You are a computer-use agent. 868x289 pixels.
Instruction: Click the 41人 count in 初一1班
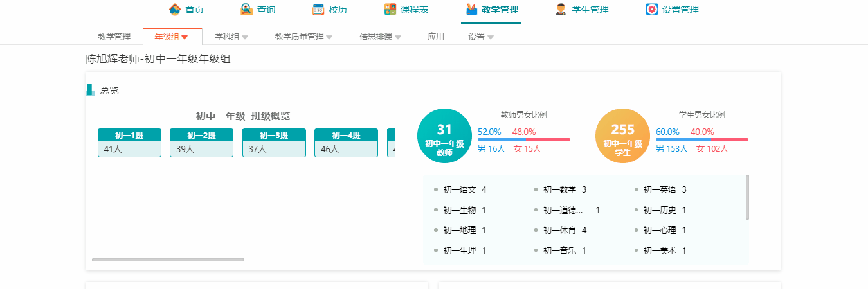pos(113,149)
